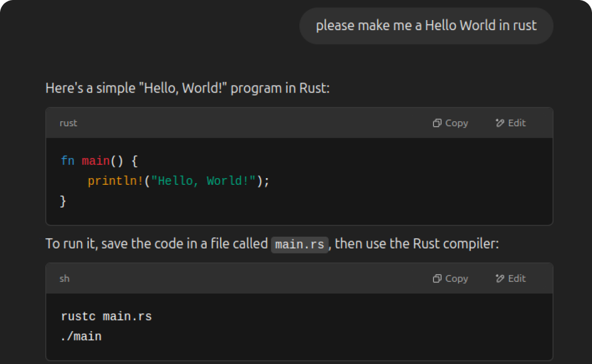Screen dimensions: 592x364
Task: Click the "rust" language label
Action: (68, 123)
